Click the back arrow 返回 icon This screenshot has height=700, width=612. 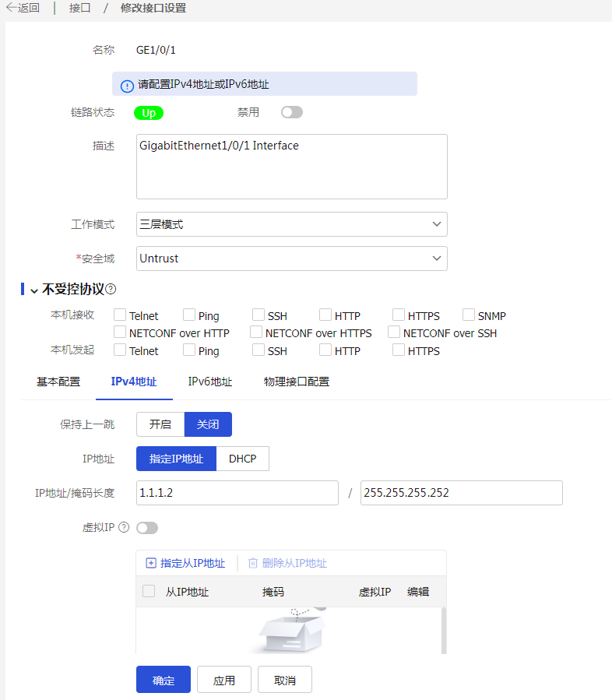point(12,9)
